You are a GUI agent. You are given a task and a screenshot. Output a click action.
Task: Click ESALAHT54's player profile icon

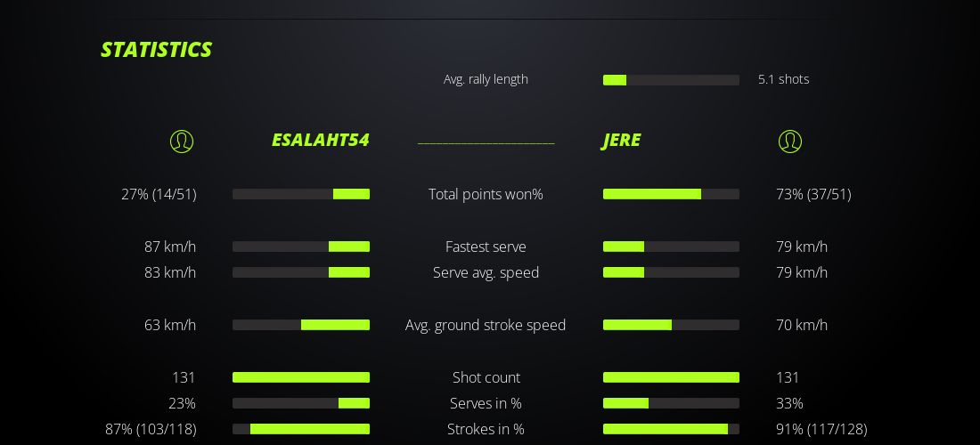coord(182,142)
